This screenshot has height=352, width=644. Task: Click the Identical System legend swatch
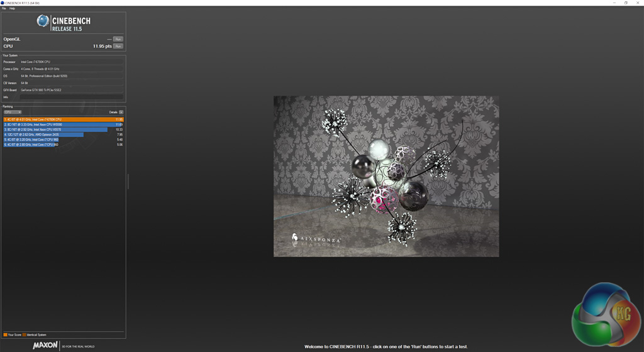(x=25, y=335)
